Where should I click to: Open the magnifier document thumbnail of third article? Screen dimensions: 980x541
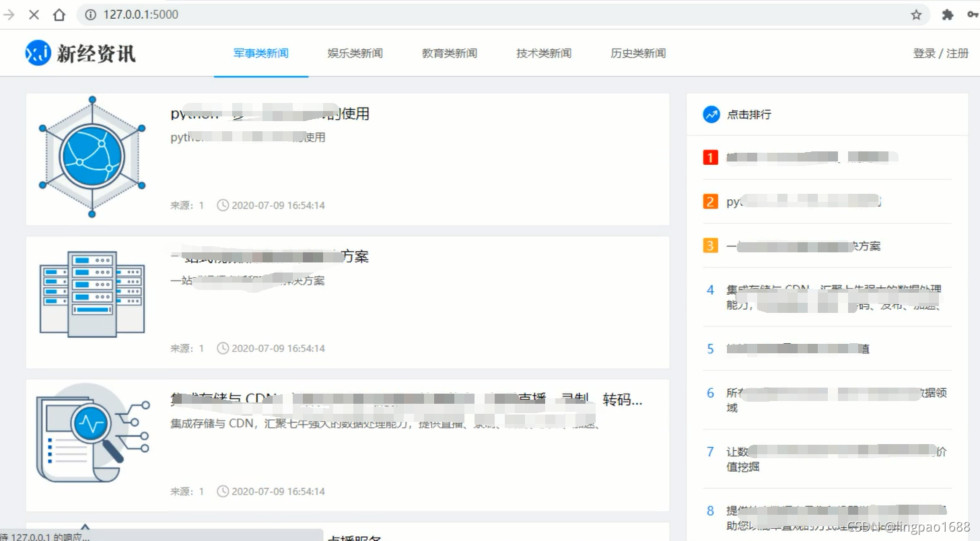point(92,433)
